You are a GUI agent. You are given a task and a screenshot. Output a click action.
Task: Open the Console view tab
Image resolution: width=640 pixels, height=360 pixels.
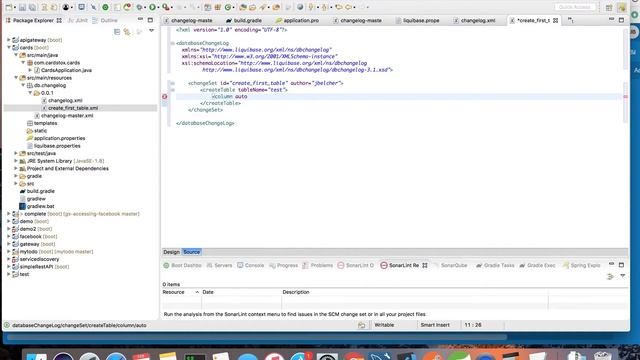coord(251,265)
